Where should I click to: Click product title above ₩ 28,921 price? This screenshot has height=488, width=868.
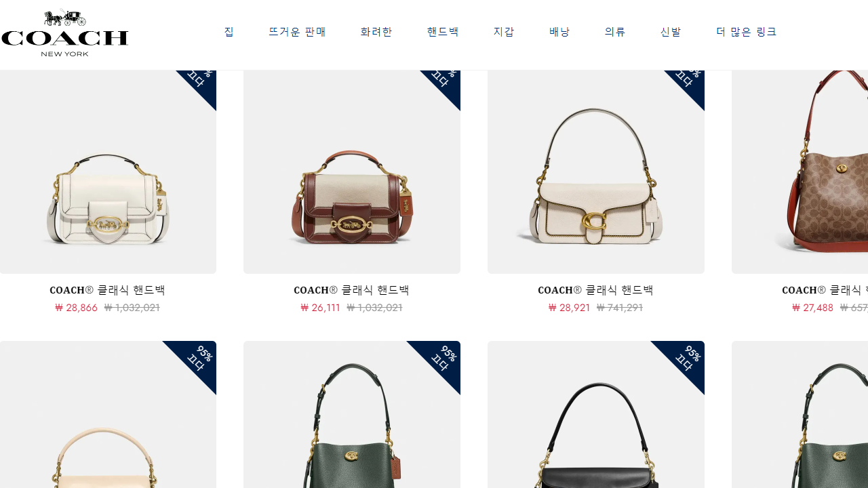[x=596, y=290]
